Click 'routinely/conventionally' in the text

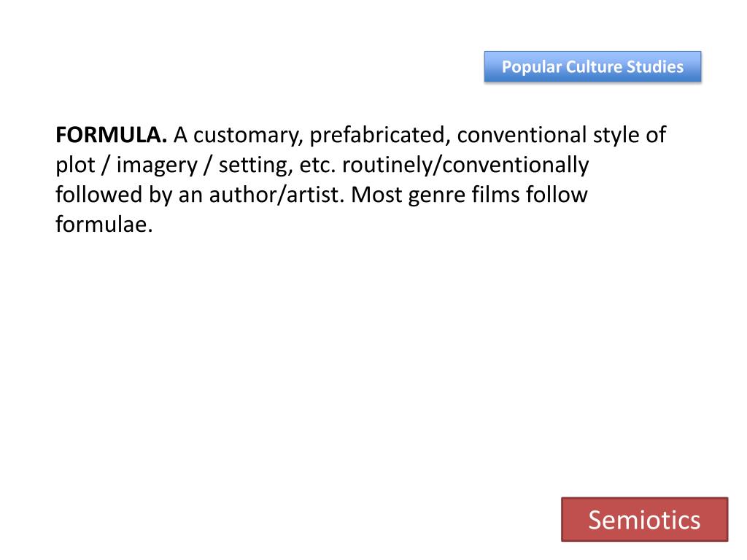point(465,166)
